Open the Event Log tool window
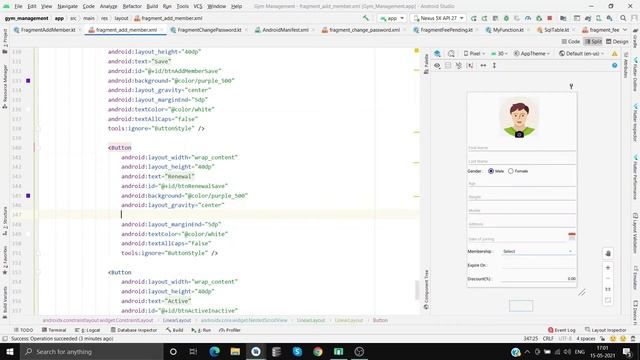Screen dimensions: 640x360 (562, 330)
